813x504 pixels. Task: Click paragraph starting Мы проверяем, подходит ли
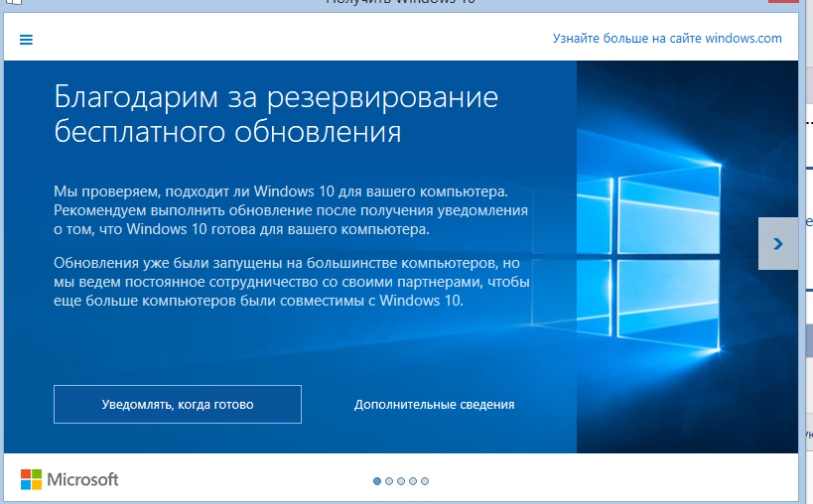(x=291, y=210)
